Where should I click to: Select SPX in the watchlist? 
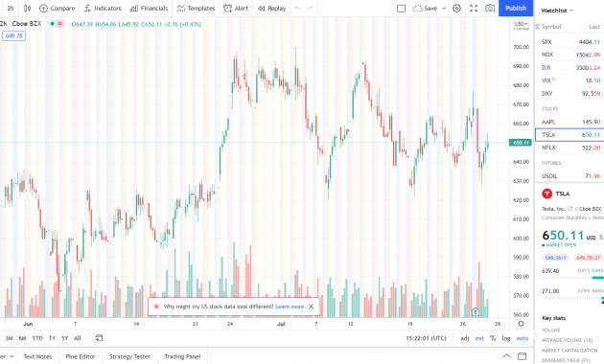click(570, 42)
